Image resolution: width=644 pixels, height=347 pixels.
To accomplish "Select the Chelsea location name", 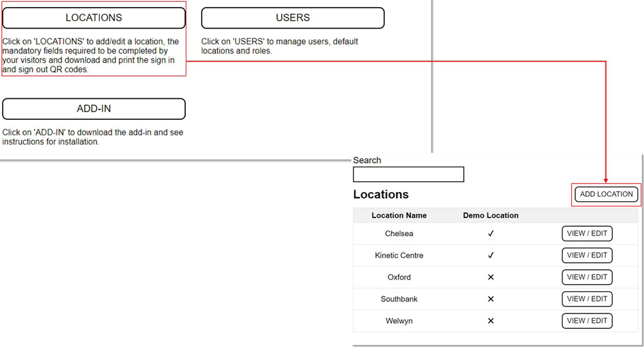I will coord(399,234).
